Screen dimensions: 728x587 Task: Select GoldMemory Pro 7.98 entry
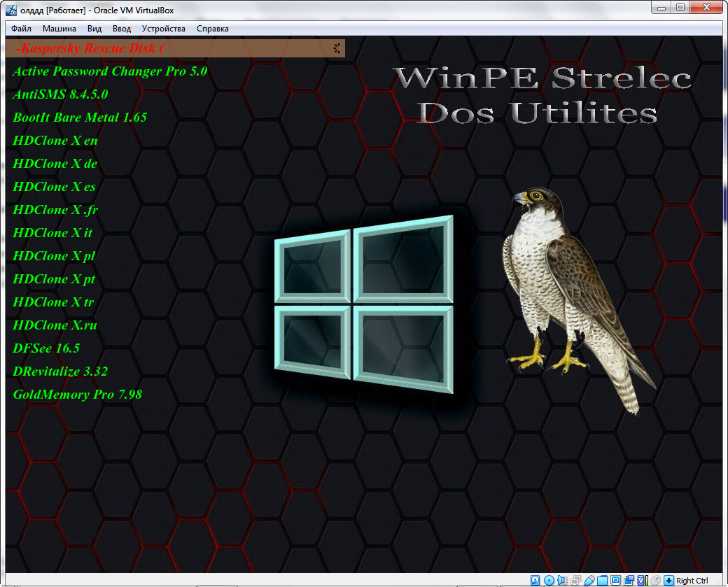78,395
